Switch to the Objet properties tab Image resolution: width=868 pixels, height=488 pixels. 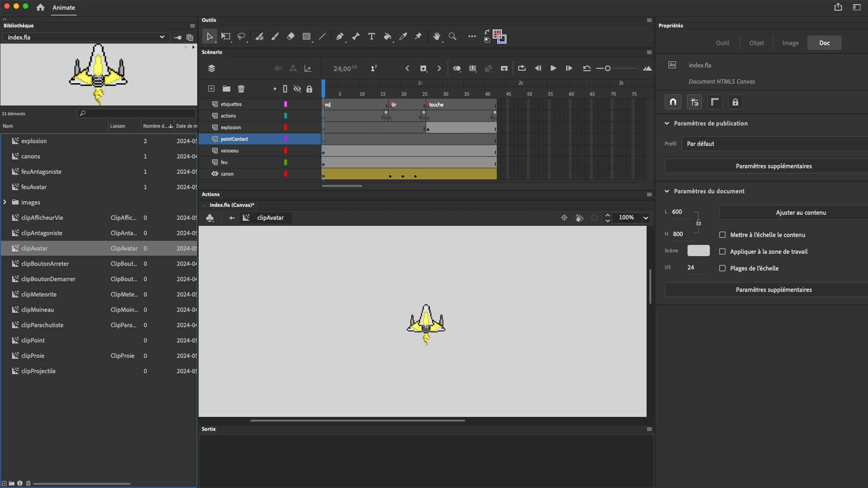[x=757, y=43]
